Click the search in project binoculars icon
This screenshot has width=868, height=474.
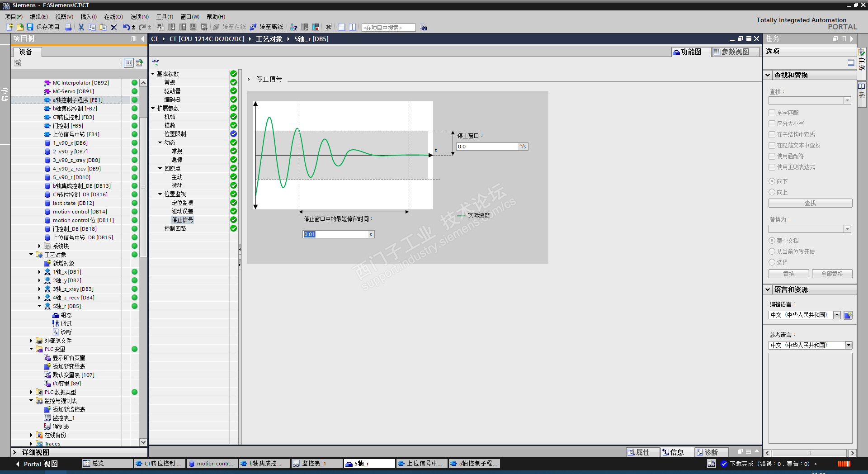424,27
